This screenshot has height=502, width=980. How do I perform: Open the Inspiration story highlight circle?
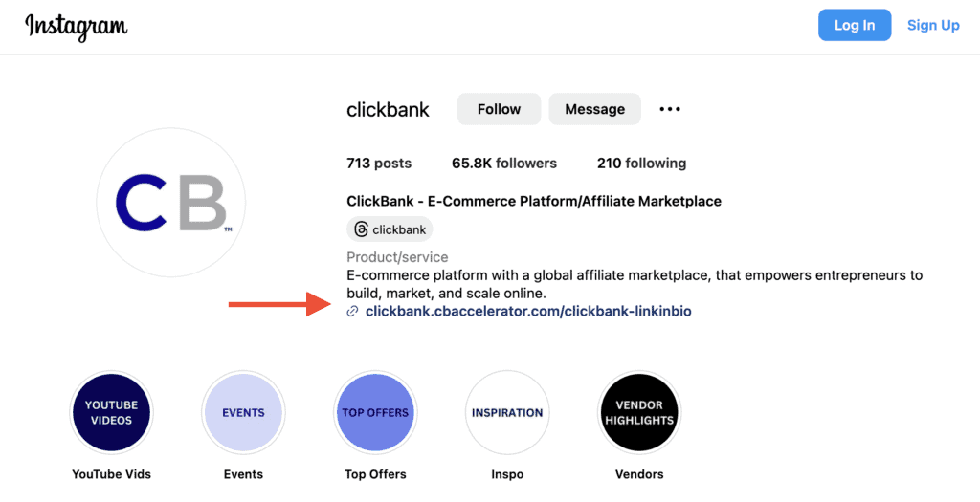click(507, 413)
